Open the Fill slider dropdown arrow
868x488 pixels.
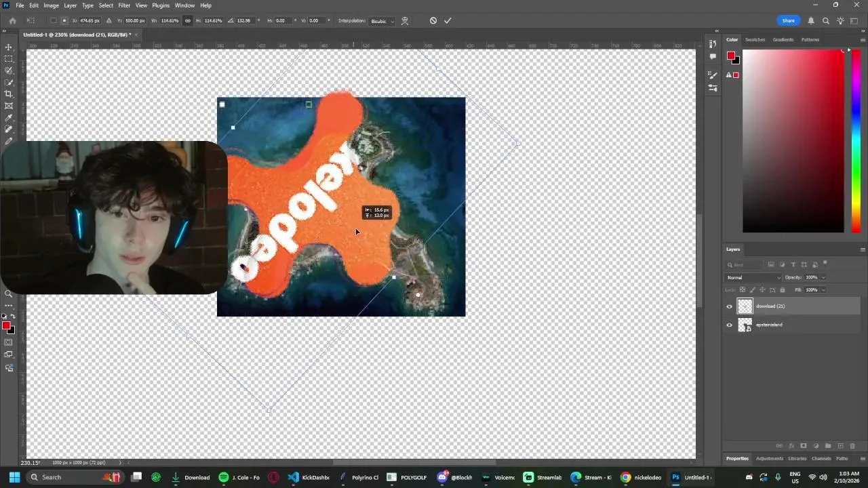pos(823,289)
